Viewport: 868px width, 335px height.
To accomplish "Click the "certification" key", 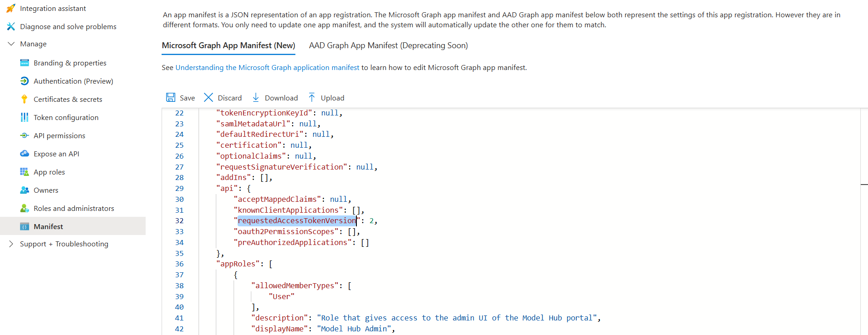I will (249, 145).
